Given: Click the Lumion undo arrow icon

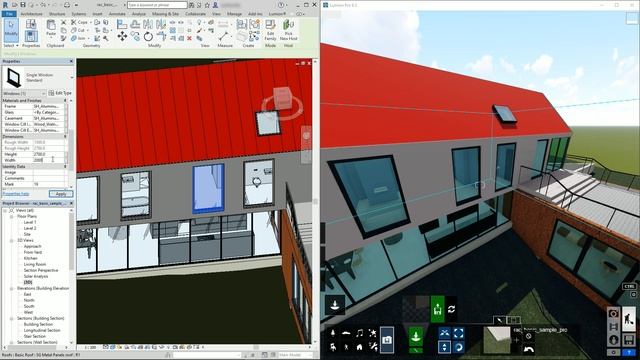Looking at the screenshot, I should pyautogui.click(x=529, y=349).
